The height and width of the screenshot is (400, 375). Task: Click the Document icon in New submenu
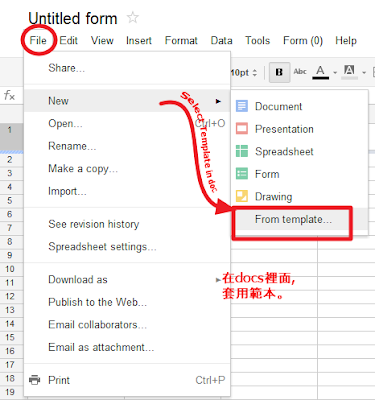click(x=242, y=106)
